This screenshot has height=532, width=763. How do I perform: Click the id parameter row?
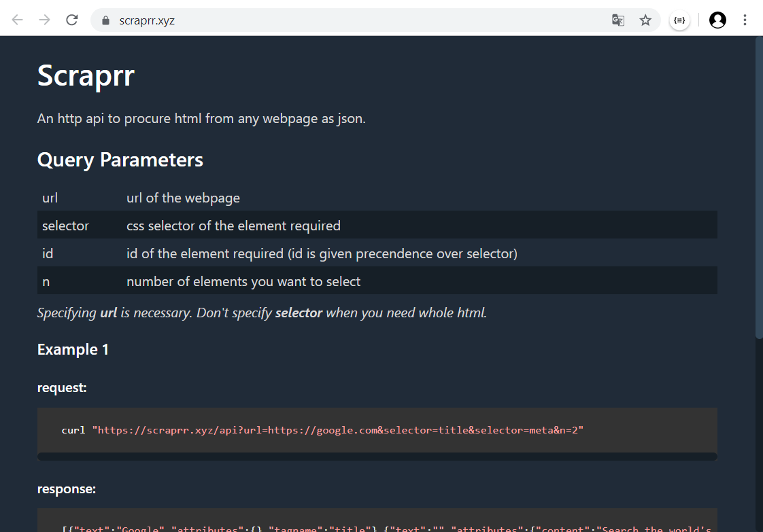click(x=377, y=253)
